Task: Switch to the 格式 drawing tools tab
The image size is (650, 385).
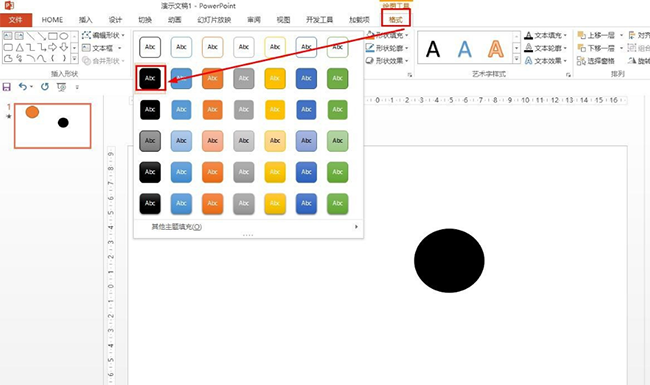Action: point(396,19)
